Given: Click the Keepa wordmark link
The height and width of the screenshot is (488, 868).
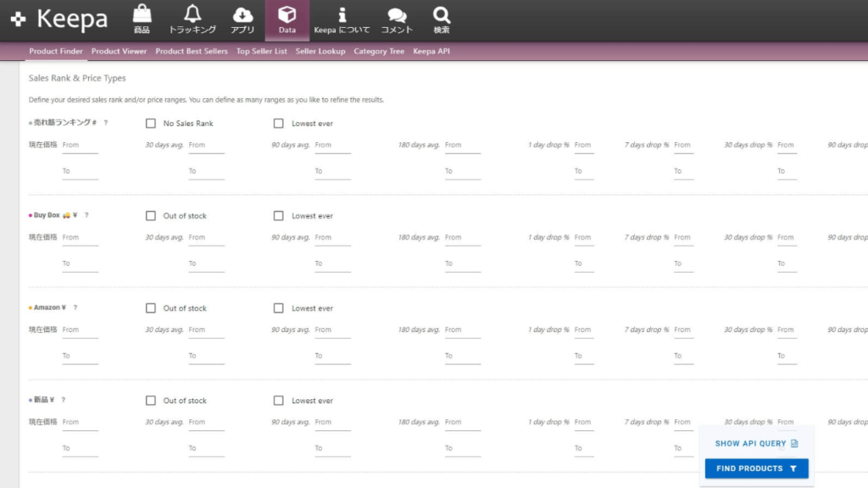Looking at the screenshot, I should click(x=72, y=19).
